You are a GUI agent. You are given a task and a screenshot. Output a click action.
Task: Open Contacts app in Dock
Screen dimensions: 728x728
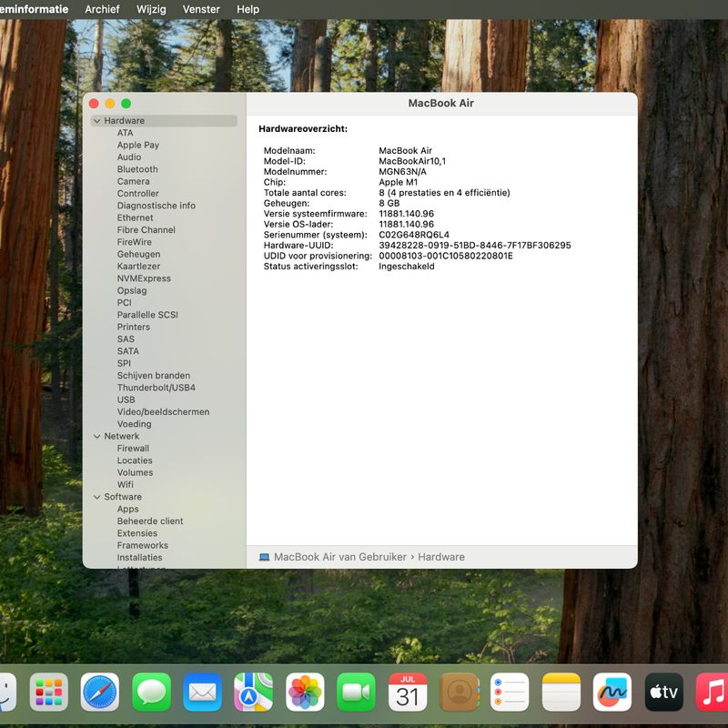point(459,692)
